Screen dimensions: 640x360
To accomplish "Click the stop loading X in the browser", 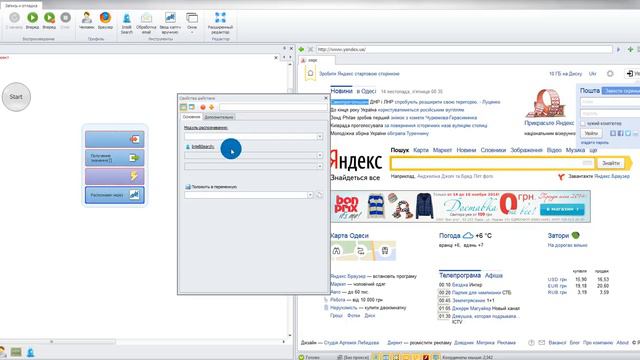I will 311,49.
